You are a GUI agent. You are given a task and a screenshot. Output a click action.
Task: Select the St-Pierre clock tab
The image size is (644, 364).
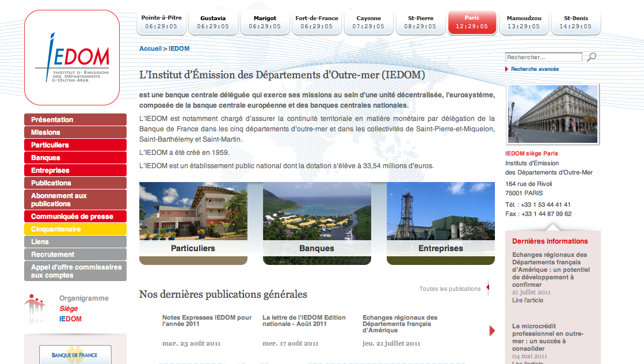420,22
